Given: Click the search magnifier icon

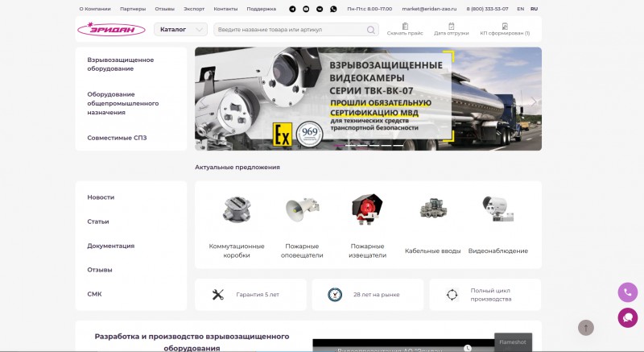Looking at the screenshot, I should (370, 30).
